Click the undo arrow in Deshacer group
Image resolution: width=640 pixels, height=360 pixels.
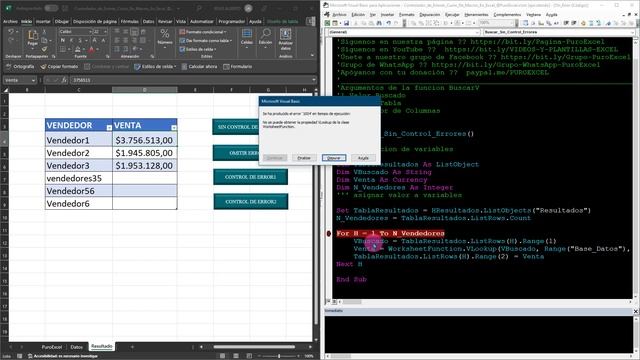coord(11,32)
